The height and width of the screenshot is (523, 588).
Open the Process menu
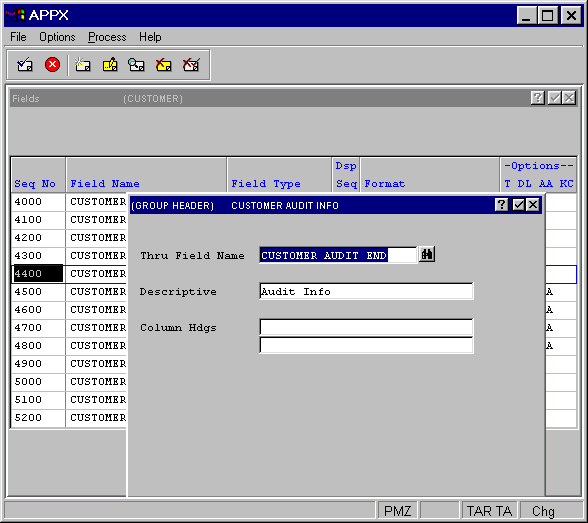pyautogui.click(x=107, y=37)
